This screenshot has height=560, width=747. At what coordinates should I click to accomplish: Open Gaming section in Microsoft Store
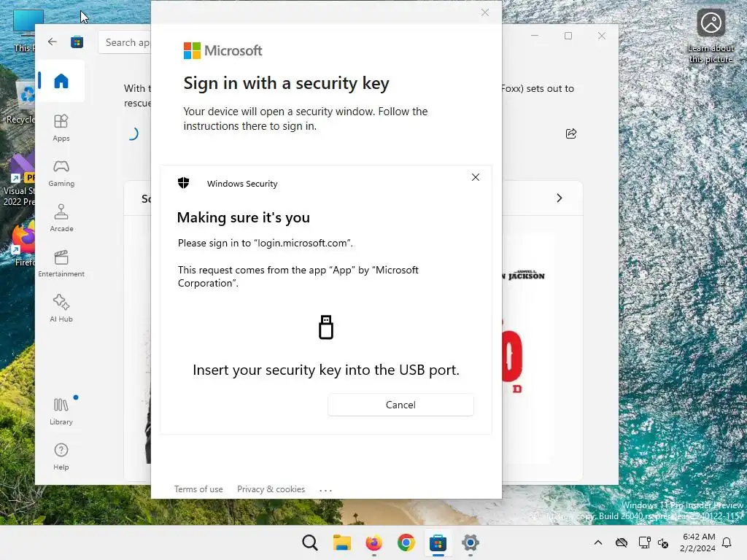[x=61, y=173]
